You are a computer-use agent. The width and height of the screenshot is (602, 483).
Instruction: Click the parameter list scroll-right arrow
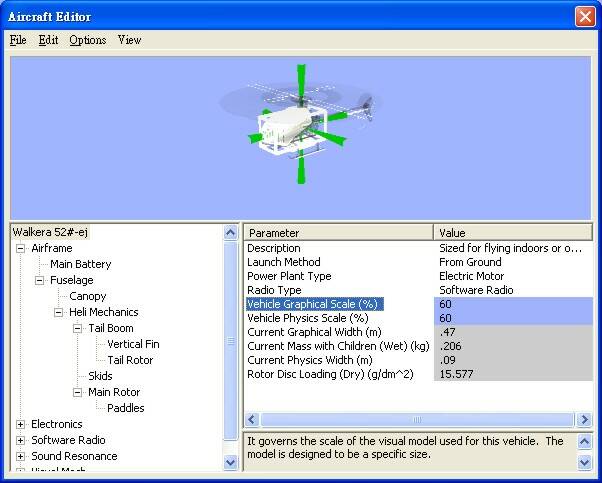tap(584, 419)
